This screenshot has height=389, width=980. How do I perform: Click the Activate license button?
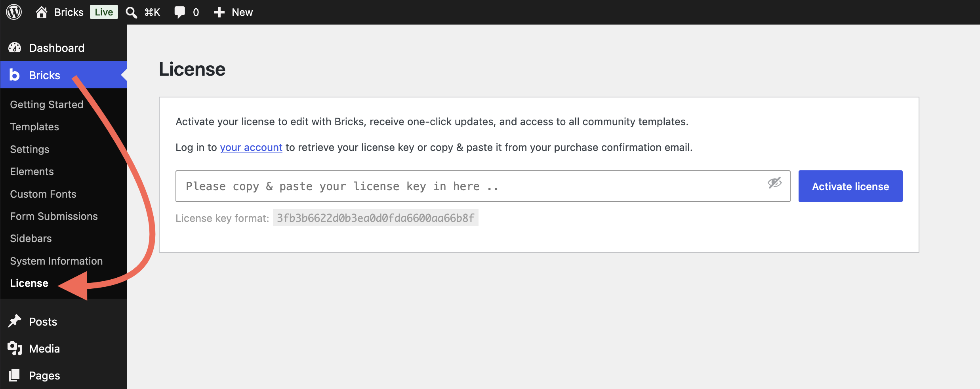click(850, 186)
